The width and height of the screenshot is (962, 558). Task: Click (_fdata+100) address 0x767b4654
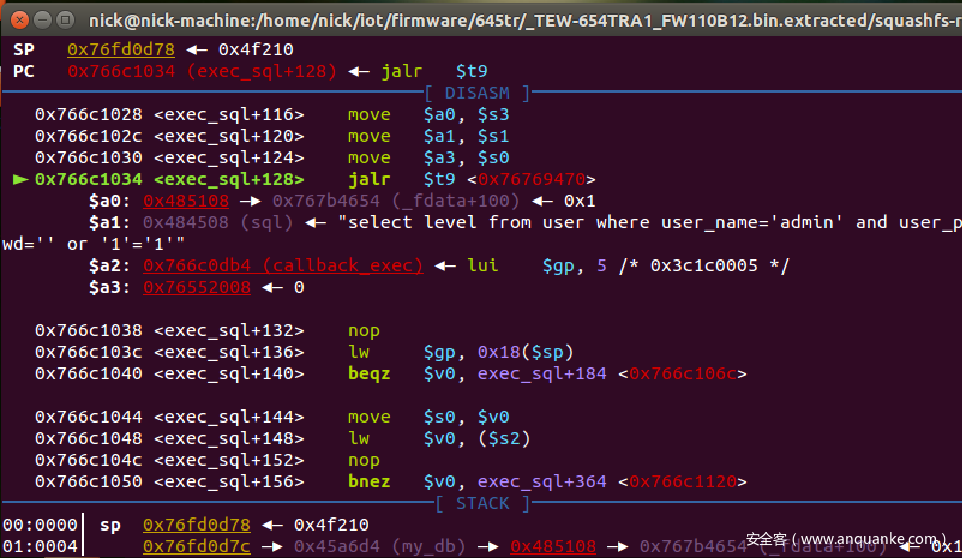point(396,201)
